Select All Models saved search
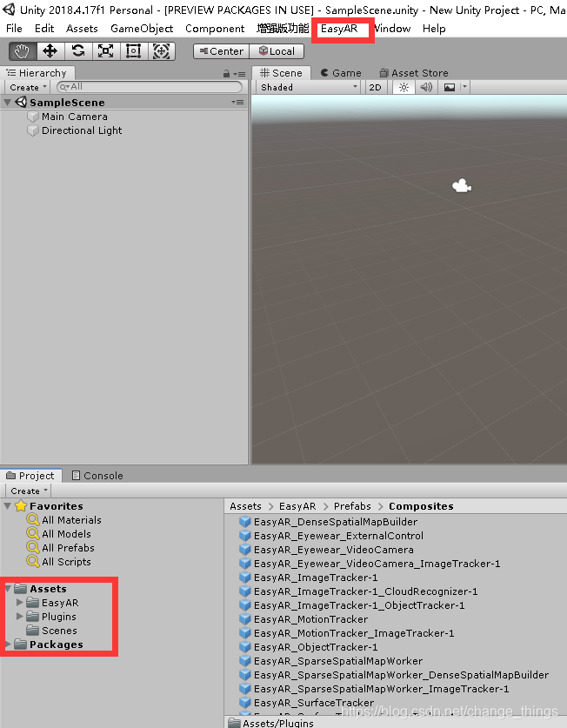The height and width of the screenshot is (728, 567). [59, 534]
